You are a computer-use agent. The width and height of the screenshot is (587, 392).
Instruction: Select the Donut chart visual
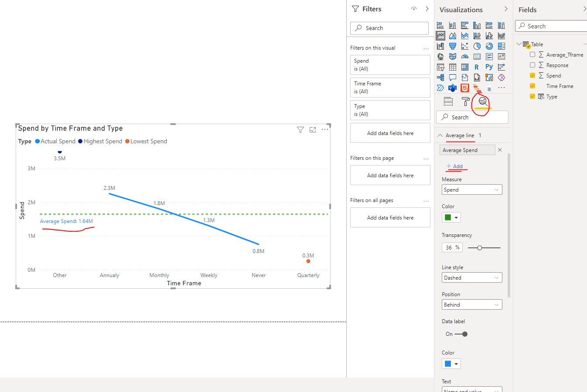489,46
